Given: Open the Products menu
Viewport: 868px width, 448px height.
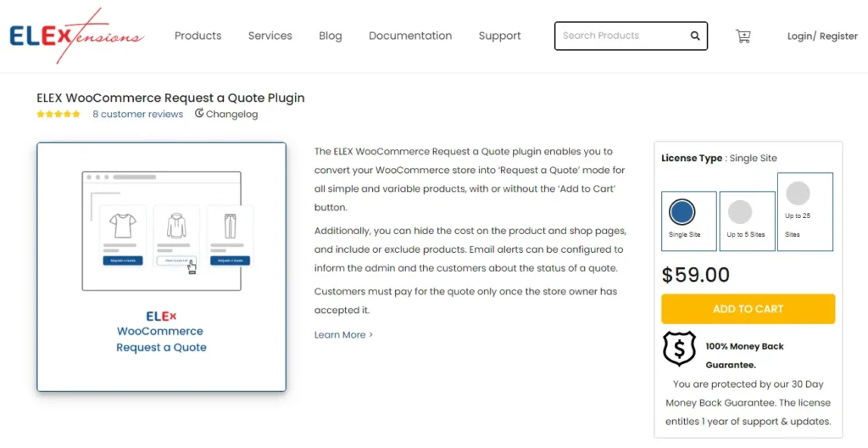Looking at the screenshot, I should (x=198, y=36).
